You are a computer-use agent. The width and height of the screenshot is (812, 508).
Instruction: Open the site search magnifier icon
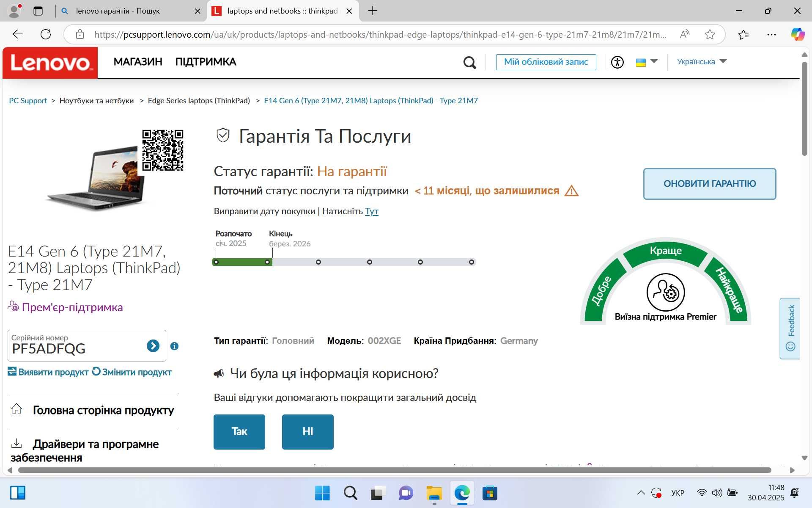pyautogui.click(x=469, y=63)
